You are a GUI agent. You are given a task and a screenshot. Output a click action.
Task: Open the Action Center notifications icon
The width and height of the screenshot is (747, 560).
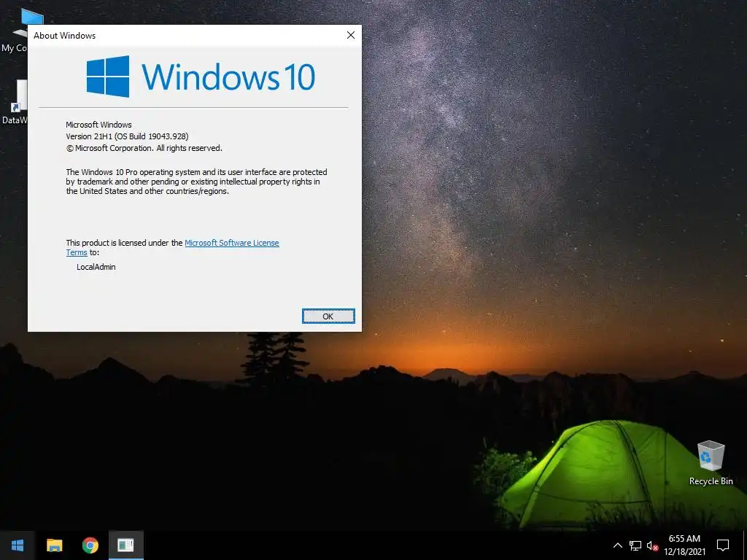(x=723, y=545)
